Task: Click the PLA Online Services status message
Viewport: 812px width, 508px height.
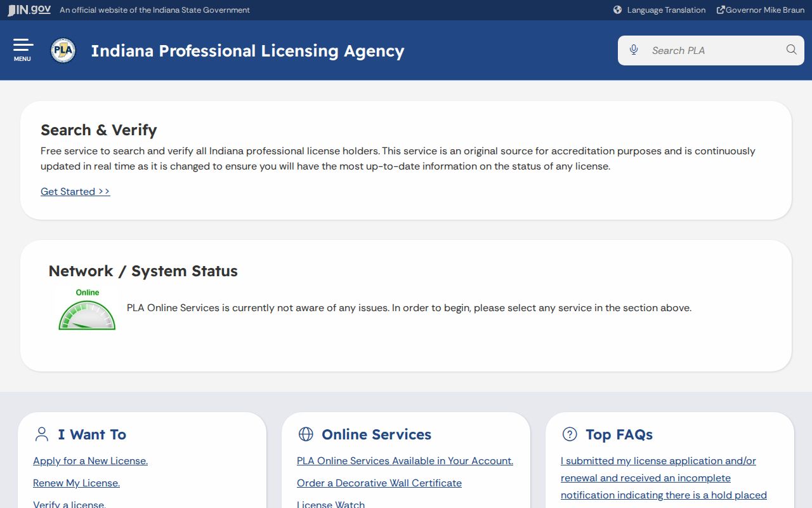Action: point(409,308)
